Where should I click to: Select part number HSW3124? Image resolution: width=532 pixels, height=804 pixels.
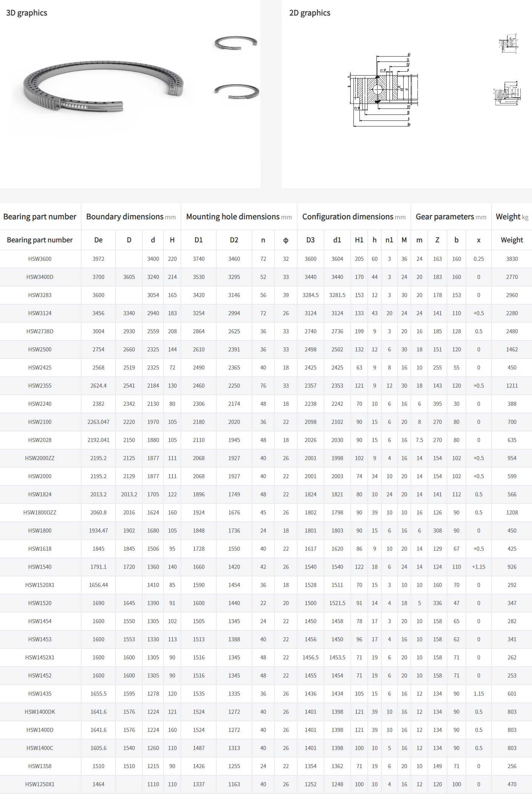click(x=40, y=313)
